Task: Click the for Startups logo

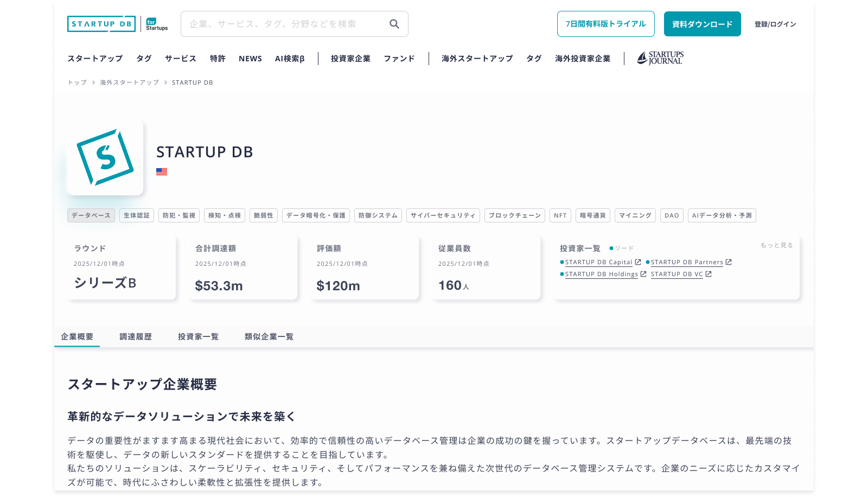Action: pos(157,24)
